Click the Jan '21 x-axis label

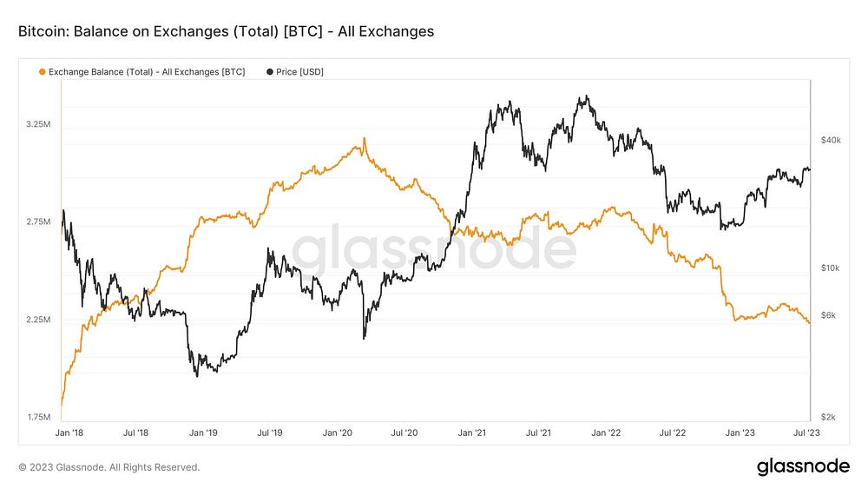(x=471, y=433)
